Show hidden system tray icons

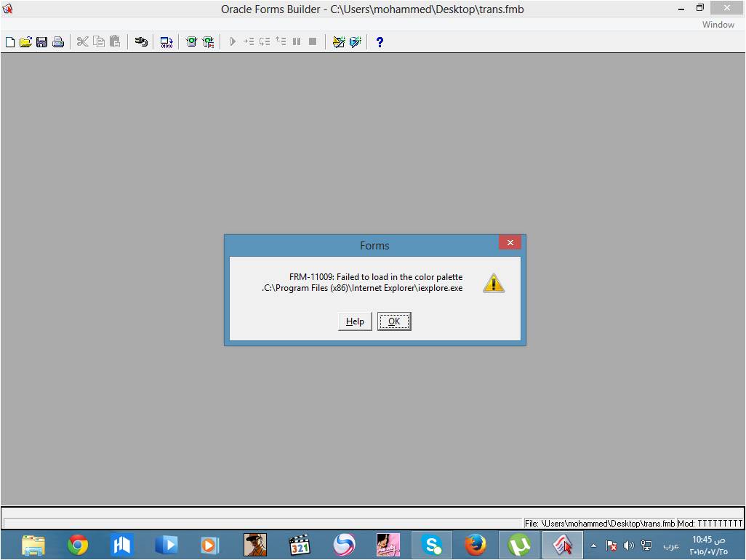(x=593, y=545)
